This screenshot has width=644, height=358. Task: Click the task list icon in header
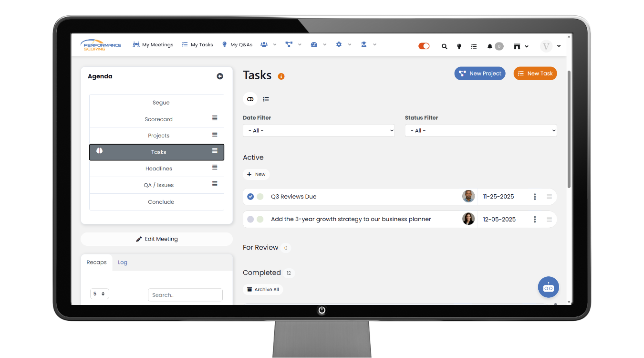click(474, 46)
